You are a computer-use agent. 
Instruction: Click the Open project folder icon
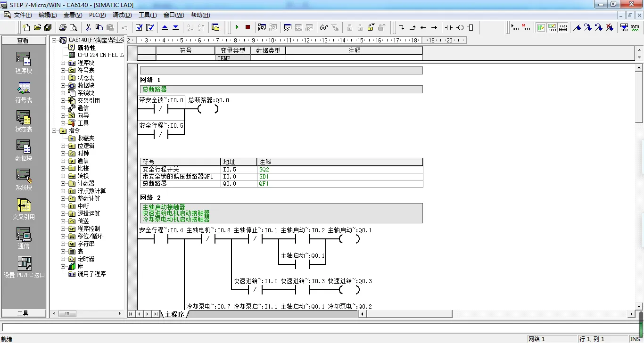[x=37, y=27]
